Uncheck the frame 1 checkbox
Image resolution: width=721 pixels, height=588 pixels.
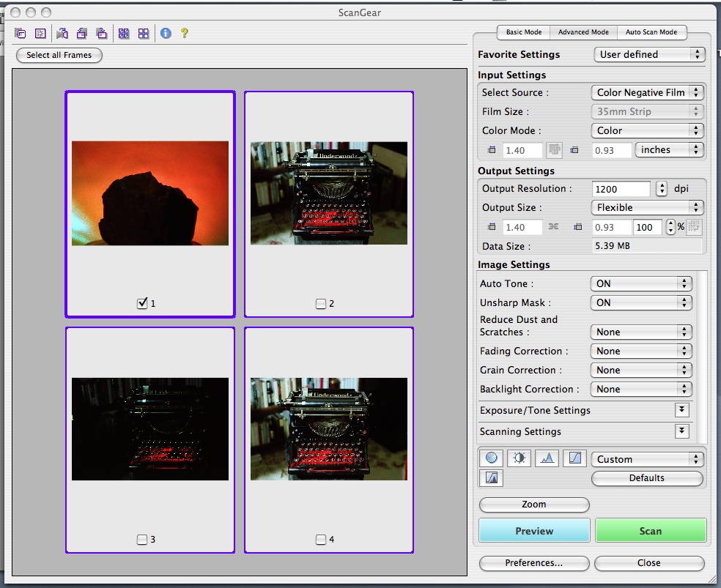point(143,303)
